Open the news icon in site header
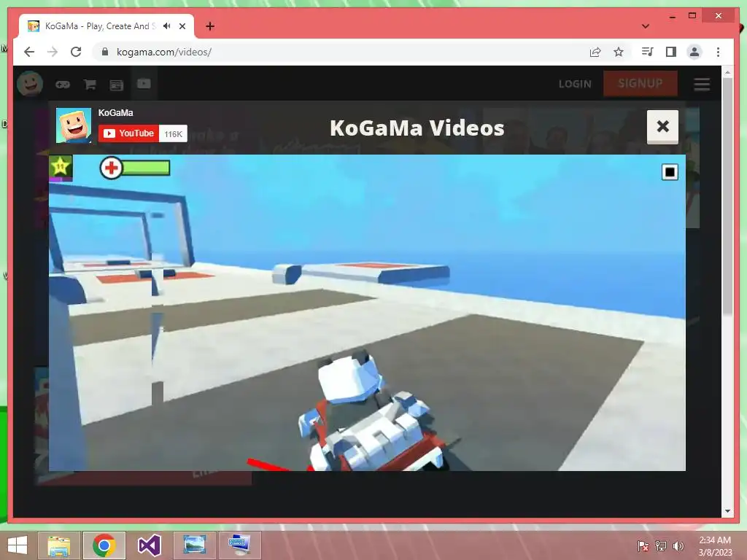This screenshot has height=560, width=747. pos(117,85)
